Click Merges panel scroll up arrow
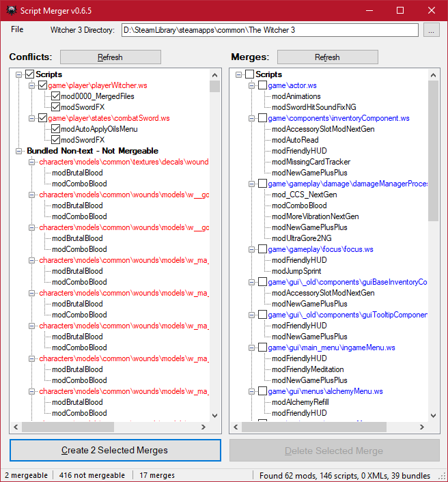This screenshot has width=448, height=482. click(x=433, y=75)
